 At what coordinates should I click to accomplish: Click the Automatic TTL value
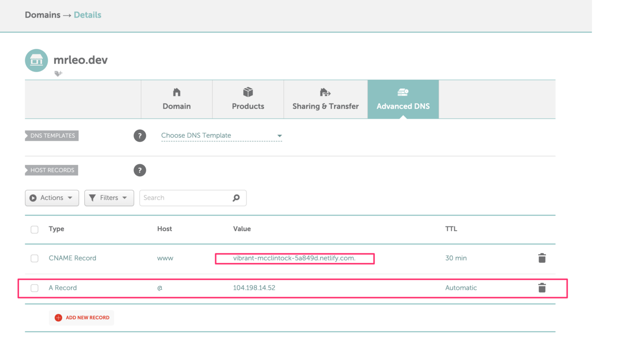tap(461, 288)
